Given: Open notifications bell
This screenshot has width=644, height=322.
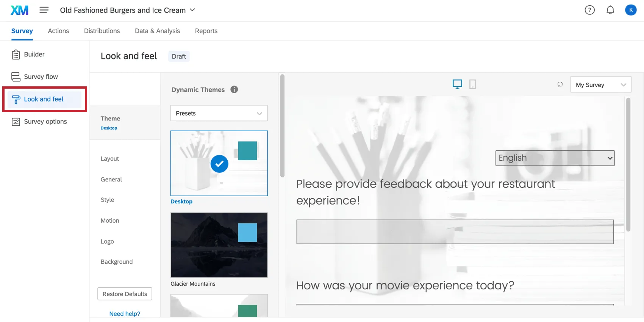Looking at the screenshot, I should coord(610,10).
